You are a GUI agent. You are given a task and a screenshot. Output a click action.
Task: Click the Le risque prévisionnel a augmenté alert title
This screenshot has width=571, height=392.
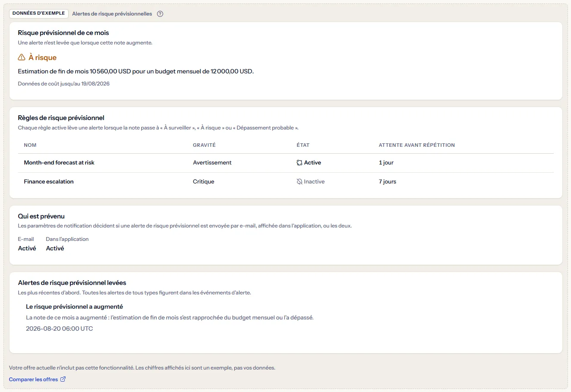click(75, 307)
